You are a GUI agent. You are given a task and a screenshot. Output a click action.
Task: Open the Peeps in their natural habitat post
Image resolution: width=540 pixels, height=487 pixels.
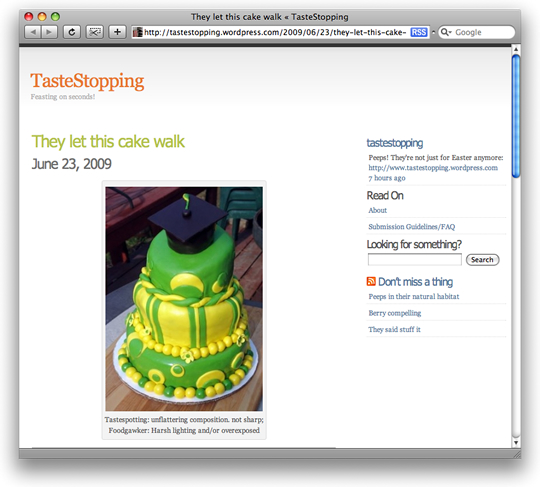(414, 297)
